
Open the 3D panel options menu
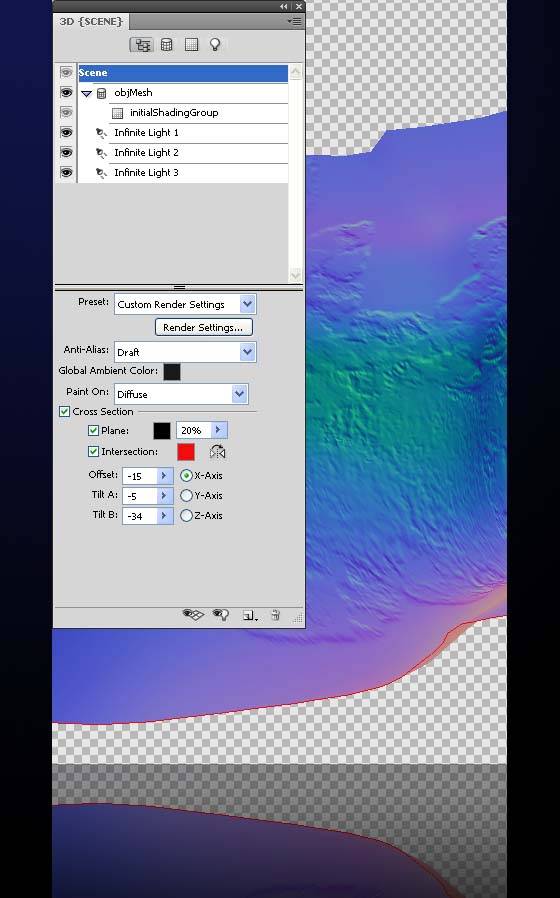point(294,21)
